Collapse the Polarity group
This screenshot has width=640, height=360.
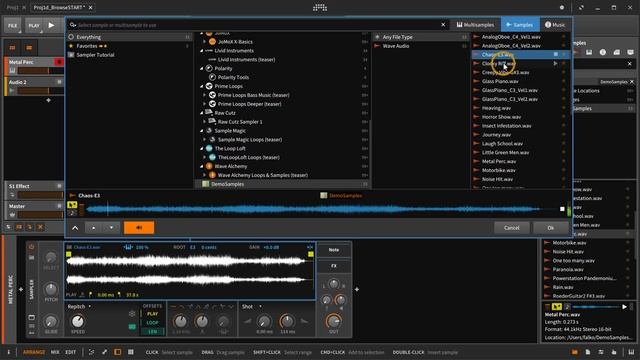point(202,69)
